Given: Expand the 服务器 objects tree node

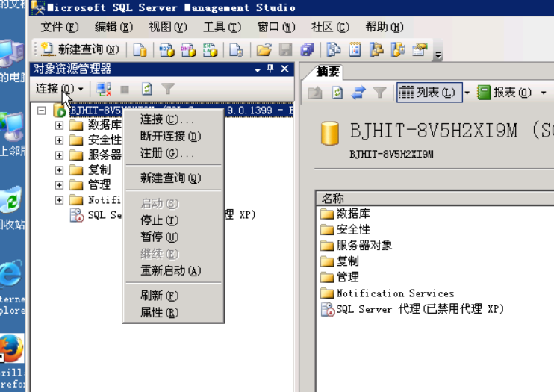Looking at the screenshot, I should point(59,155).
